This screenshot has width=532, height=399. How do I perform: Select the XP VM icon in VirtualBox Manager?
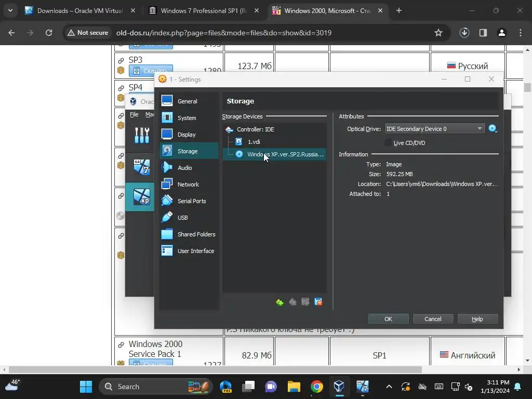pyautogui.click(x=142, y=197)
